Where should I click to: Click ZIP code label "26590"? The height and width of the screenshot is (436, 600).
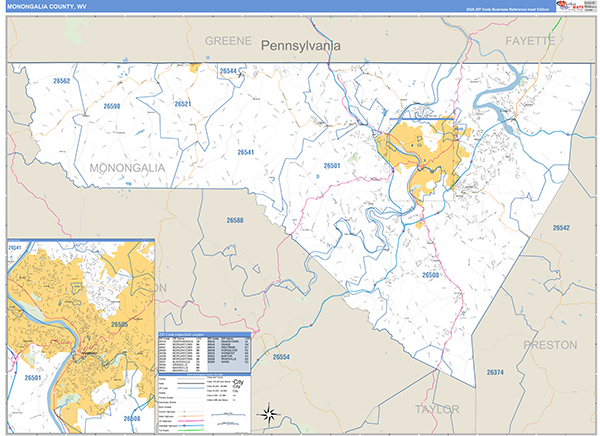tap(112, 106)
